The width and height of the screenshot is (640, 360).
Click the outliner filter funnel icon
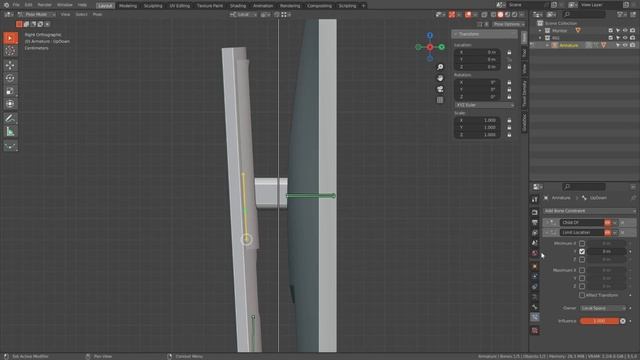[621, 14]
